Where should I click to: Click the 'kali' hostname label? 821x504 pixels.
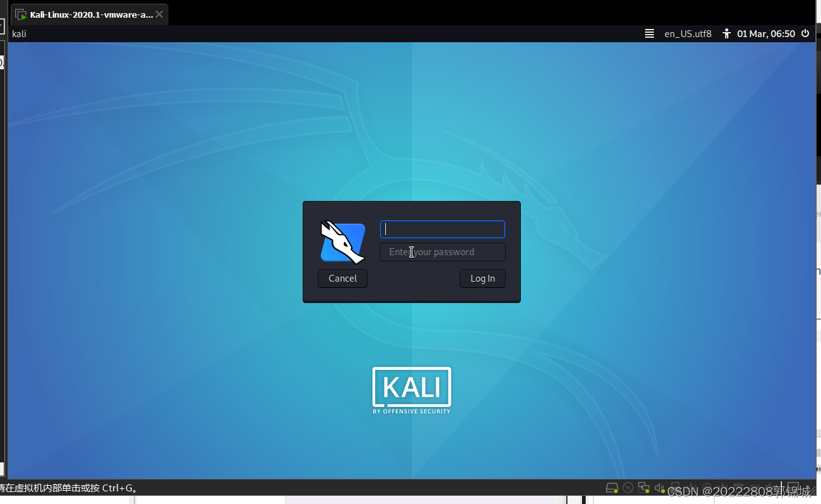click(20, 34)
